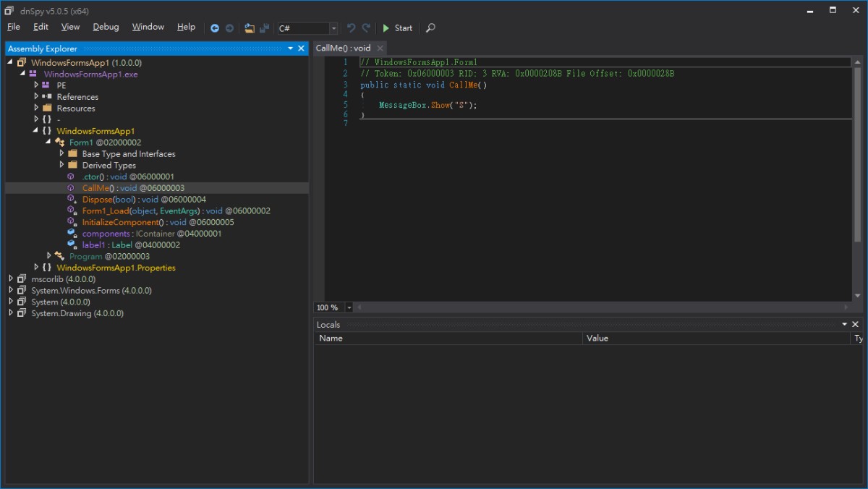
Task: Click the Name column header in Locals
Action: (x=331, y=338)
